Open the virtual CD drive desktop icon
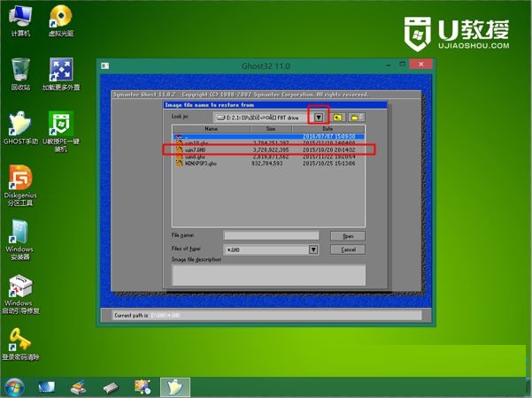The height and width of the screenshot is (398, 532). click(x=61, y=16)
